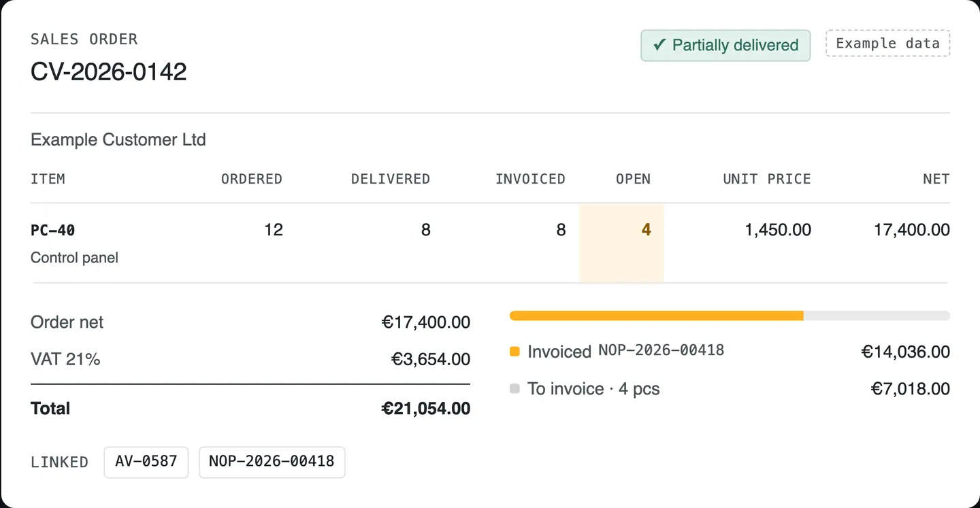Click the customer name Example Customer Ltd
Viewport: 980px width, 508px height.
tap(118, 140)
